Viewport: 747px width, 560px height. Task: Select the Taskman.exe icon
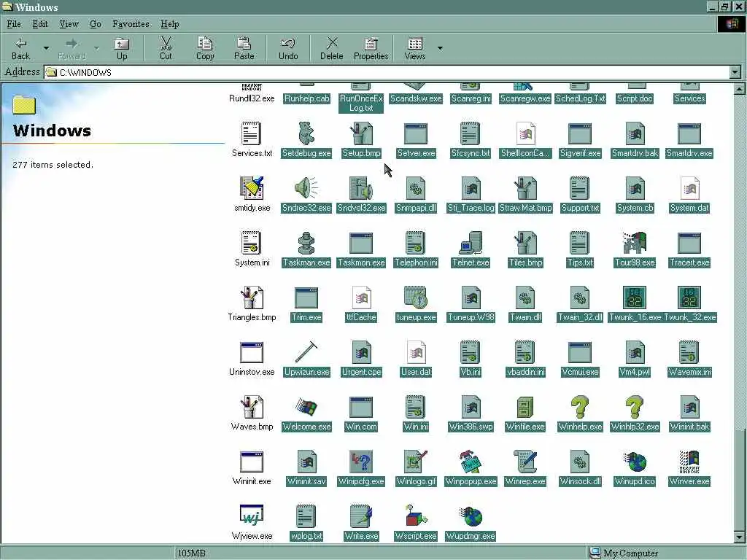[x=306, y=243]
